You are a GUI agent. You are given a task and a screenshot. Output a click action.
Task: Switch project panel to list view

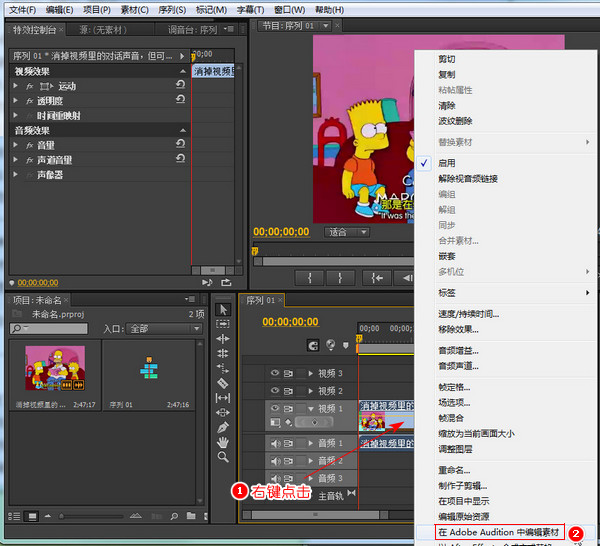pyautogui.click(x=14, y=517)
